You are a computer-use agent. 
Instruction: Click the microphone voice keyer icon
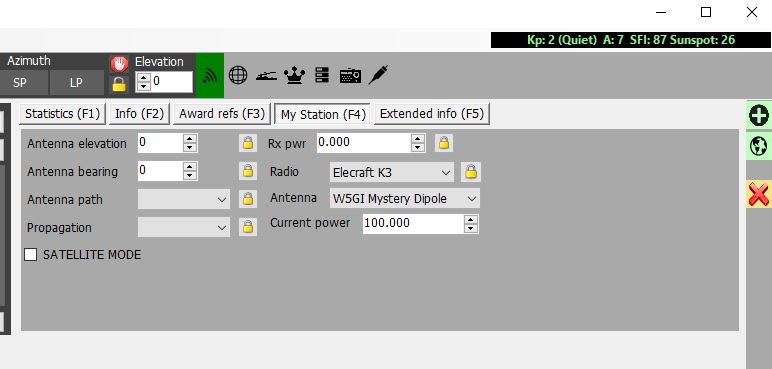point(378,75)
